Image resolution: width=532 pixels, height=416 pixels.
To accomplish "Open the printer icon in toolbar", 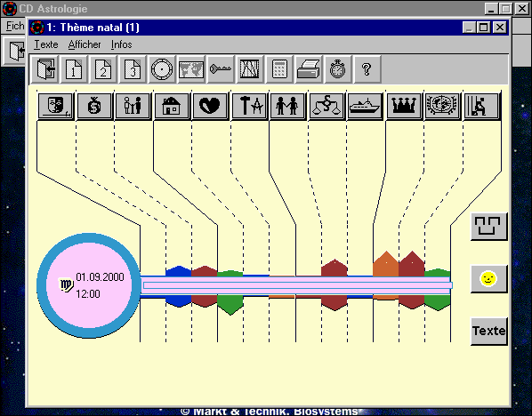I will pos(309,69).
